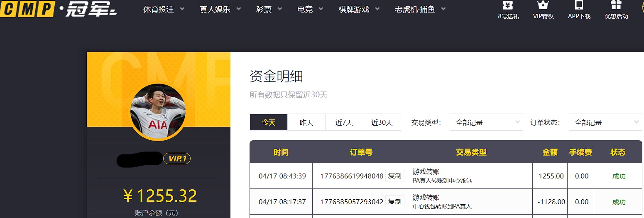Click the CMP 冠军 site logo
The height and width of the screenshot is (218, 644).
[59, 9]
